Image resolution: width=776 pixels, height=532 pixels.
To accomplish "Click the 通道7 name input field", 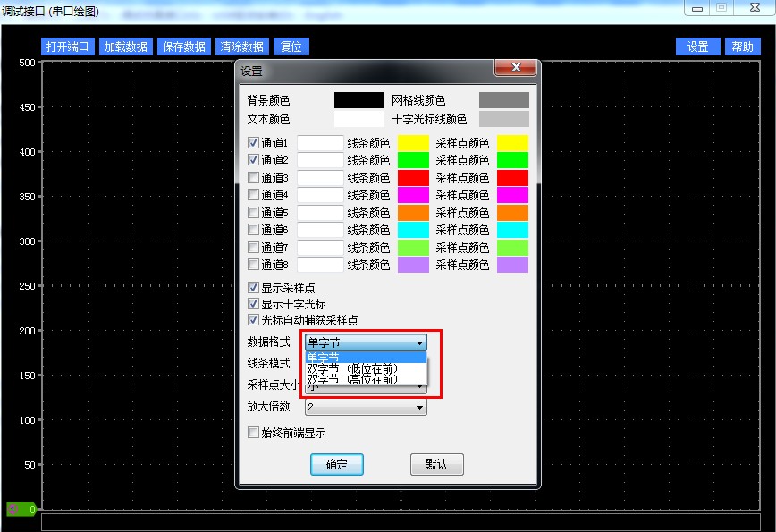I will pyautogui.click(x=320, y=247).
